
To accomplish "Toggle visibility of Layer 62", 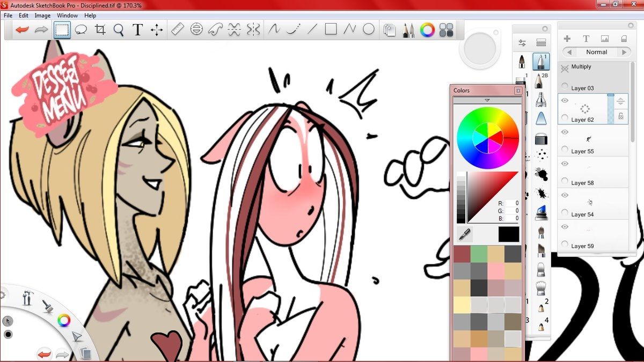I will (565, 100).
